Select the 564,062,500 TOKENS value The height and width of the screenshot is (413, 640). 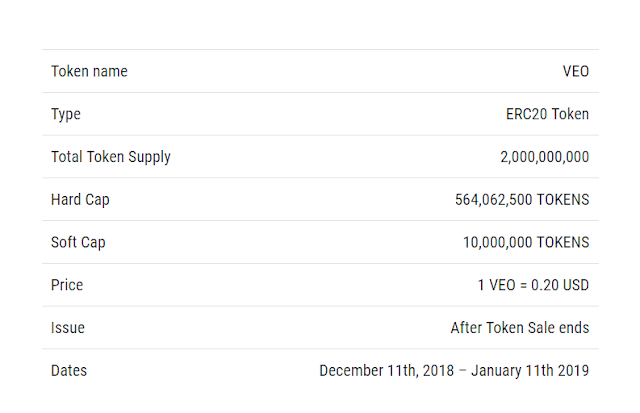pyautogui.click(x=522, y=200)
